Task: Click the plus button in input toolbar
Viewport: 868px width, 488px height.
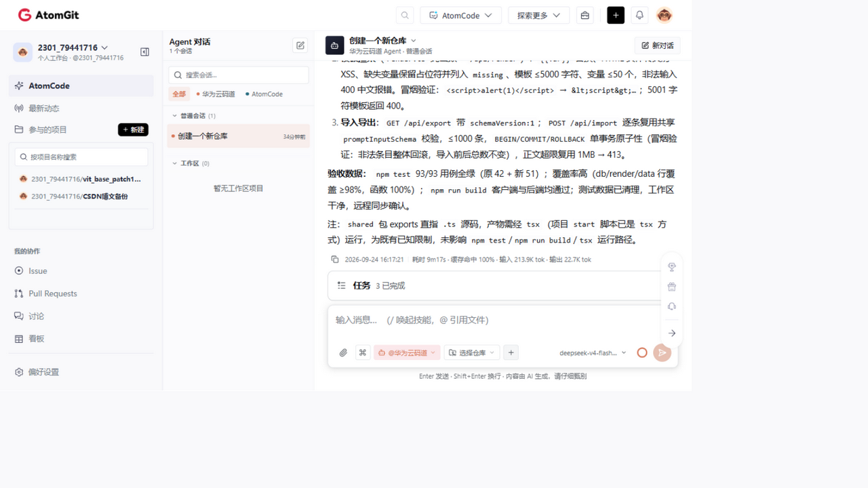Action: pyautogui.click(x=511, y=352)
